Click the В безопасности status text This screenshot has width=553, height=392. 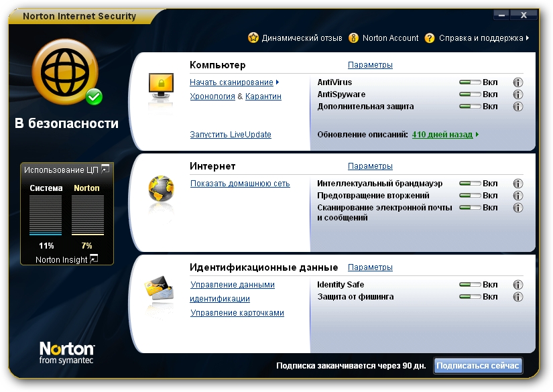(x=66, y=123)
